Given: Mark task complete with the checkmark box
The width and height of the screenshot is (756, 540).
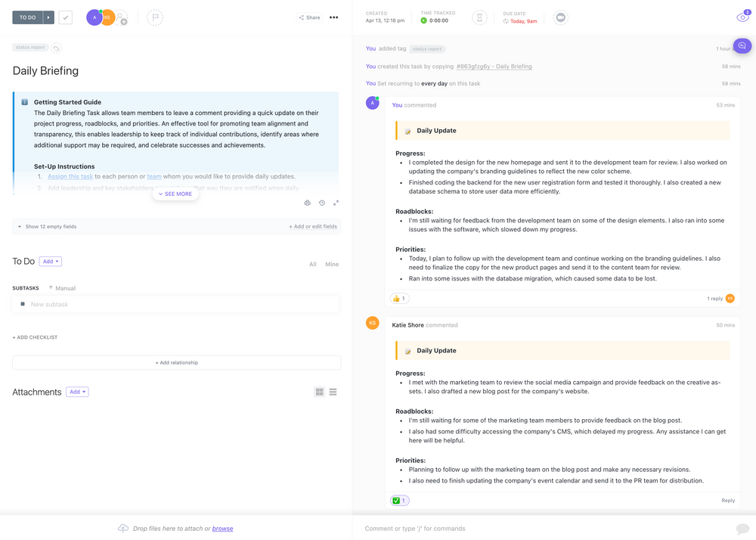Looking at the screenshot, I should coord(66,17).
